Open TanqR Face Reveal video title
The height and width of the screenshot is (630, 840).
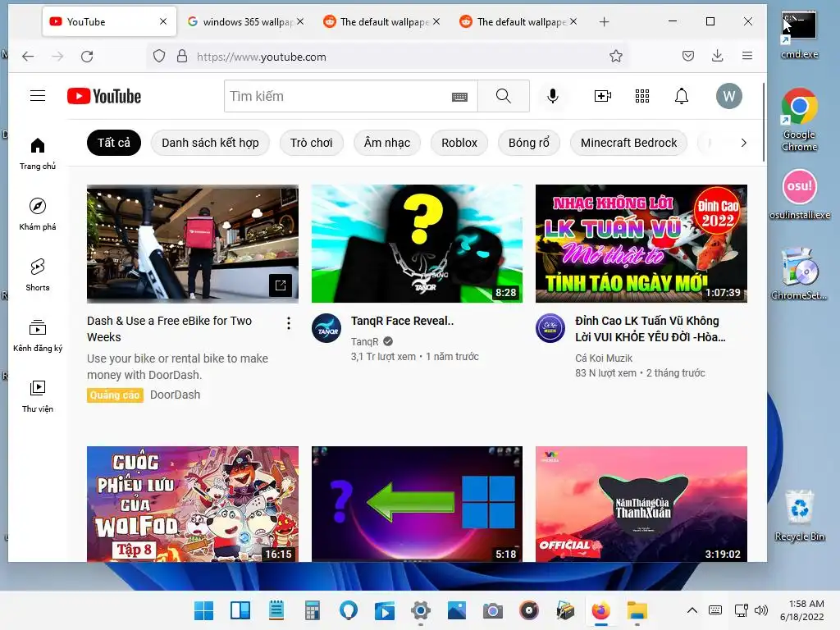402,321
